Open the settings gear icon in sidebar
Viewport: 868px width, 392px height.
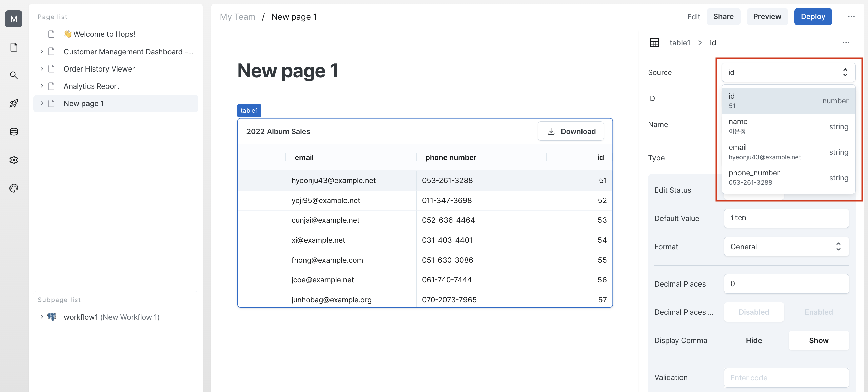click(x=14, y=160)
